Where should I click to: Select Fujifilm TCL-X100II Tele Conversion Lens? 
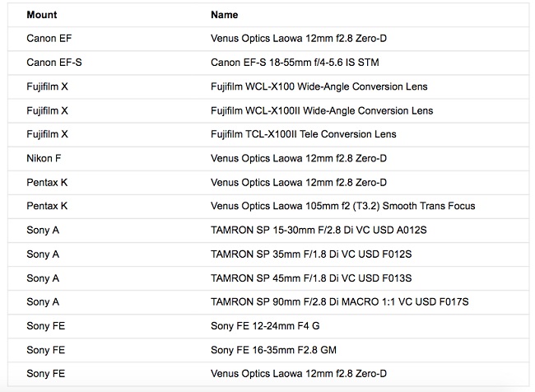pos(303,134)
